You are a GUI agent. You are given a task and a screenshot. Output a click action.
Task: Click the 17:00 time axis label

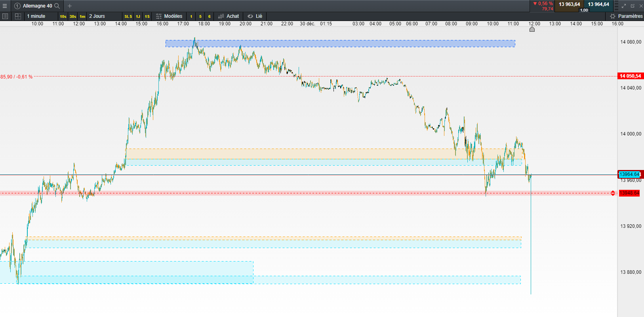tap(183, 24)
